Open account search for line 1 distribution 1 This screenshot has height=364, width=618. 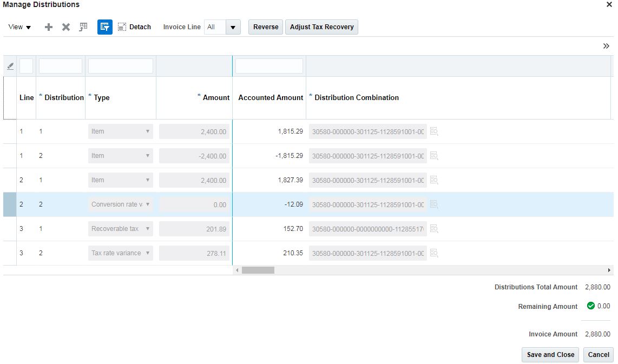click(x=434, y=131)
